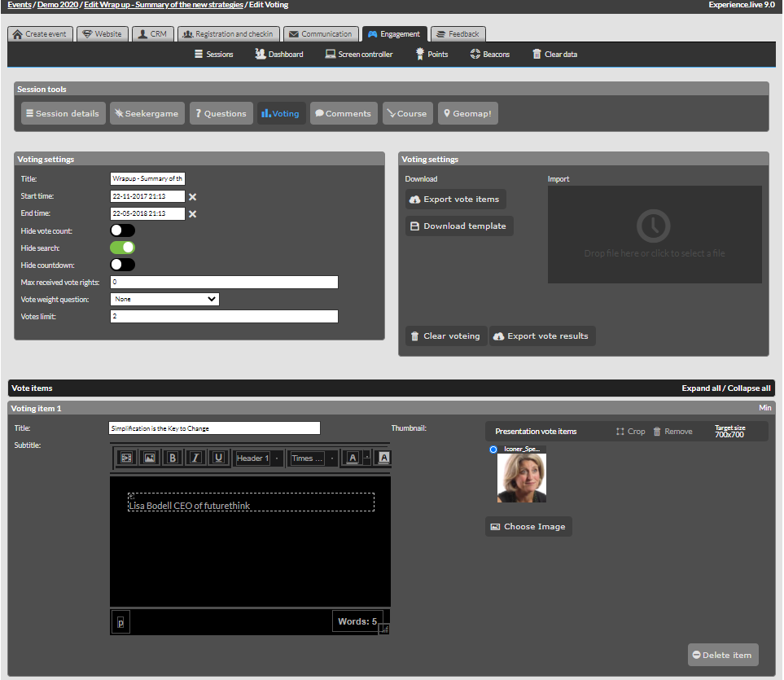The height and width of the screenshot is (680, 784).
Task: Open the text color picker in editor
Action: coord(353,458)
